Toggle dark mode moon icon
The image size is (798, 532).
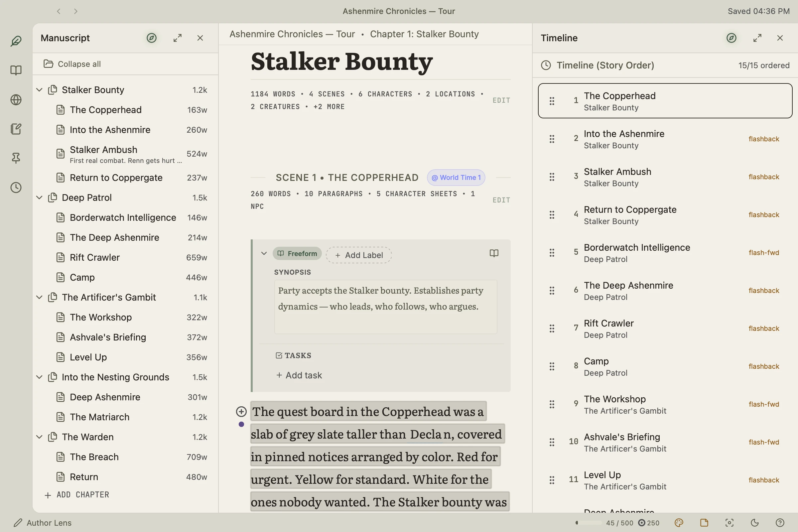point(754,523)
